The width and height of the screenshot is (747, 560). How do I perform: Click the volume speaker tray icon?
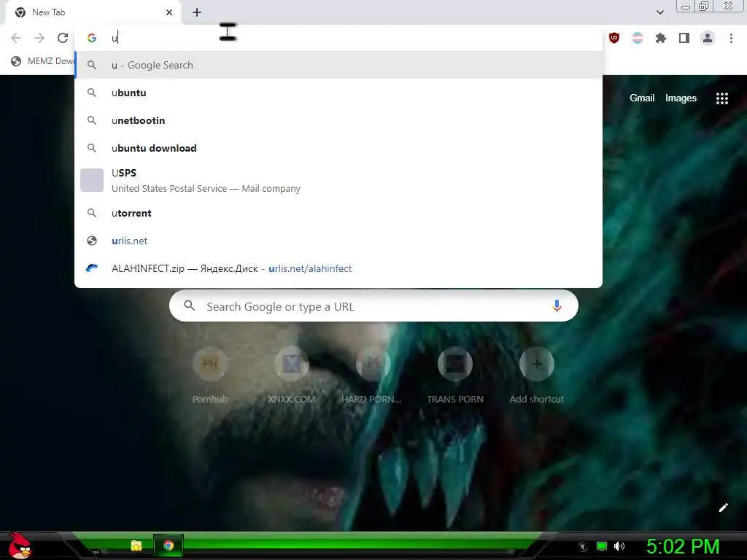(619, 546)
